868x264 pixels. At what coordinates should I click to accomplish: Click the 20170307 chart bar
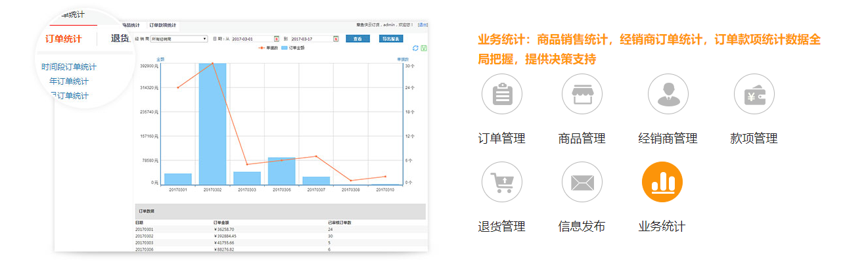316,181
